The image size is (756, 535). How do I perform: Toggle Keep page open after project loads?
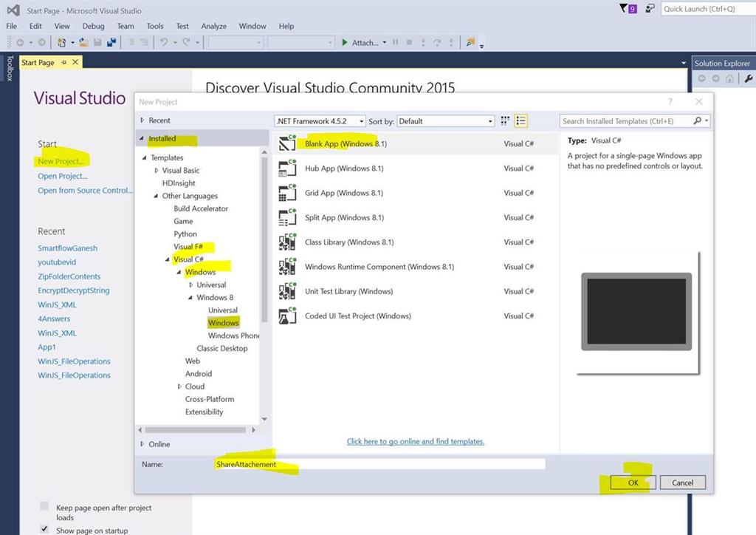44,507
